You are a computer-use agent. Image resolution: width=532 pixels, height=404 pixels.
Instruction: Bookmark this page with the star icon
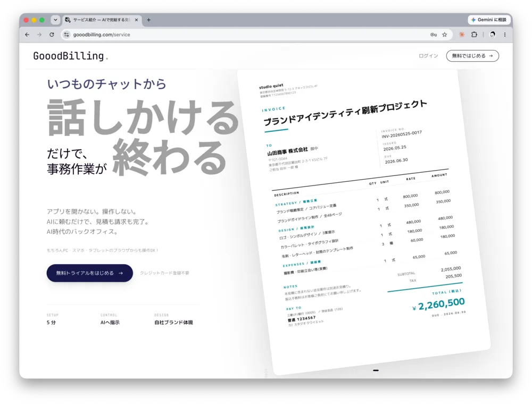click(x=444, y=35)
